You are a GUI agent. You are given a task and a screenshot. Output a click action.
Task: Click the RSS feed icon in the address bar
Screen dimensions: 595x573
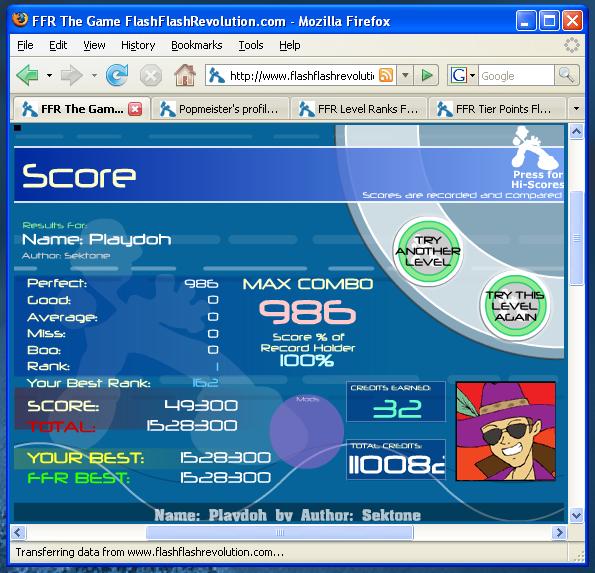tap(386, 75)
